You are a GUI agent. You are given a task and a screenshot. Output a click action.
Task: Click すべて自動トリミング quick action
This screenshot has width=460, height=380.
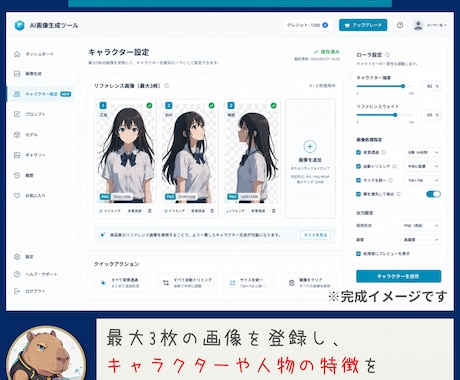click(186, 283)
